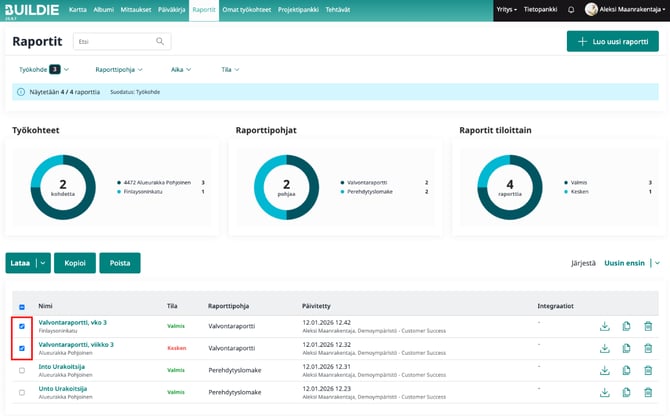The height and width of the screenshot is (416, 670).
Task: Expand the Raporttipohja filter
Action: (x=118, y=70)
